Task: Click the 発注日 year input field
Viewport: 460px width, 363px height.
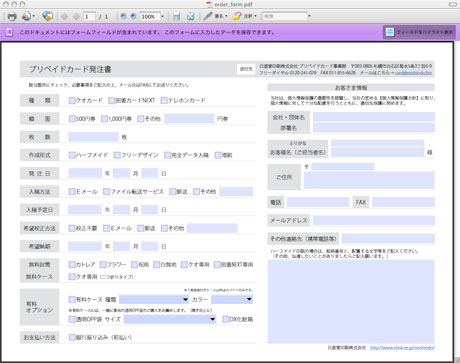Action: [85, 173]
